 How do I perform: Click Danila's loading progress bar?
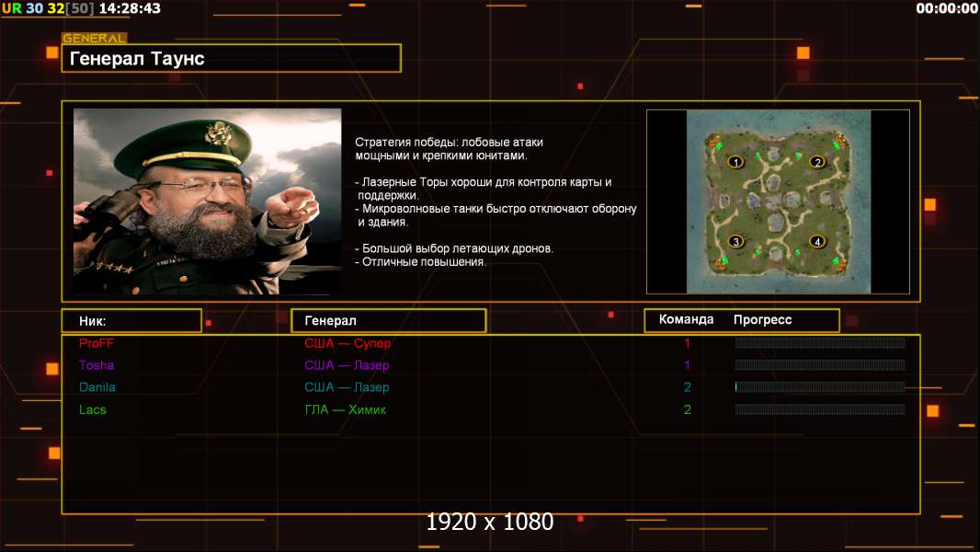(820, 387)
